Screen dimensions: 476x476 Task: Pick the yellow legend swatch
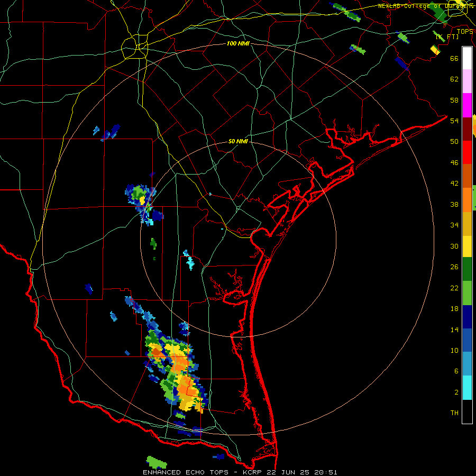click(x=467, y=246)
